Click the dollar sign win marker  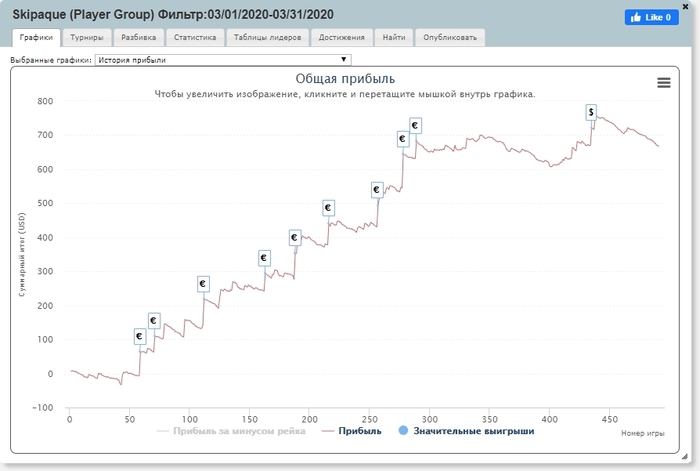(591, 112)
